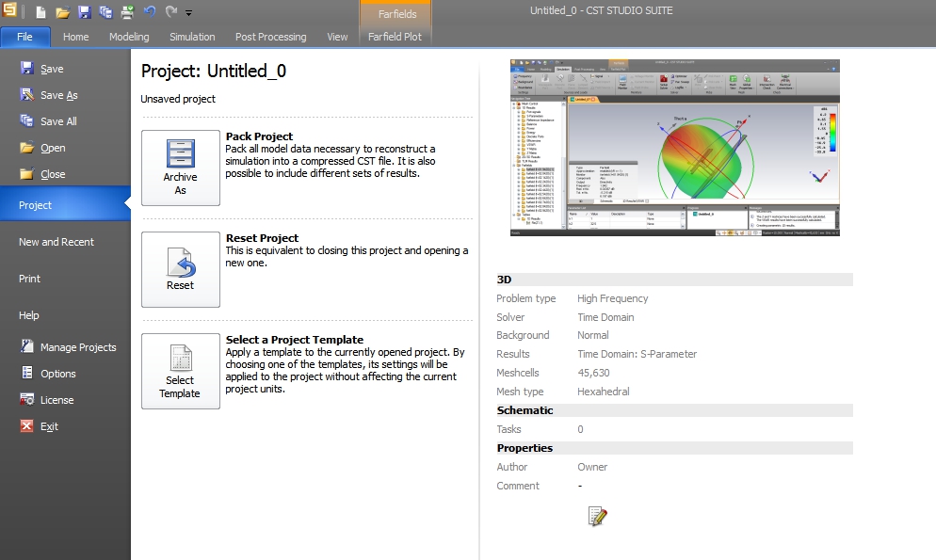Click the Unsaved project text

click(x=178, y=99)
